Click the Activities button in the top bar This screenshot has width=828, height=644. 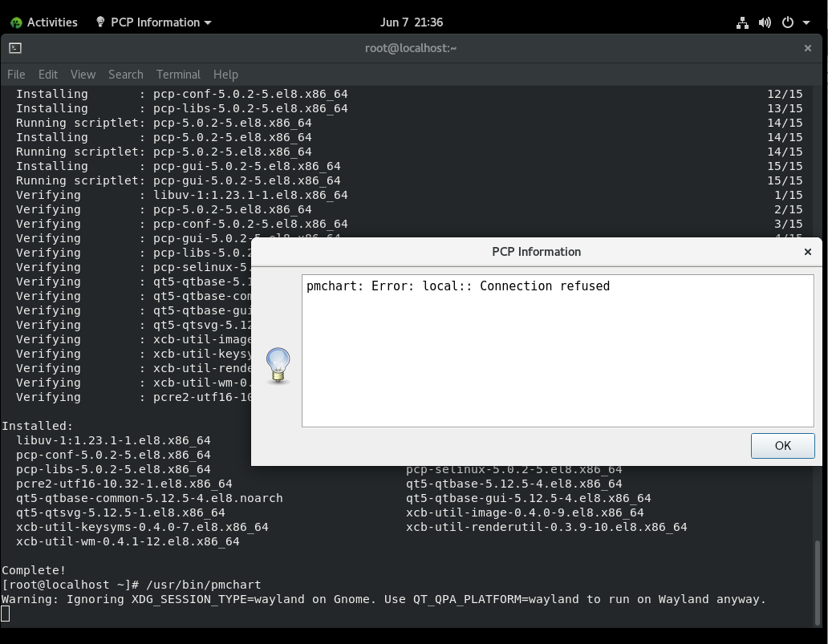[44, 22]
